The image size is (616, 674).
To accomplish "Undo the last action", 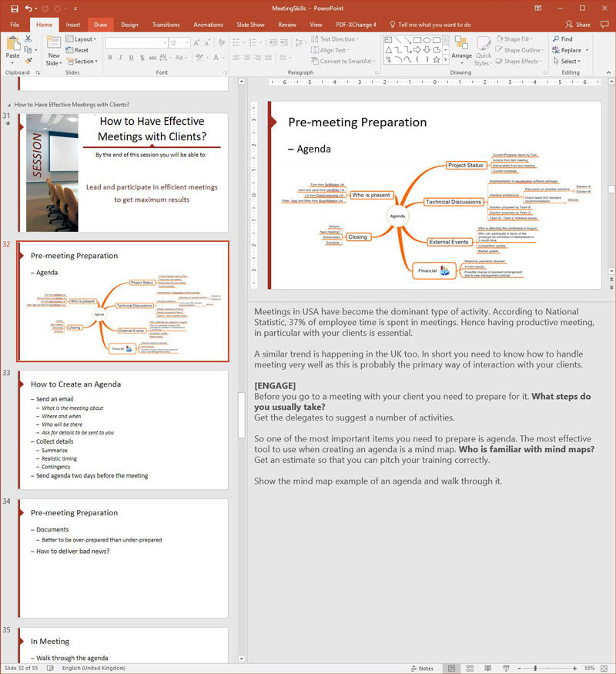I will 28,8.
